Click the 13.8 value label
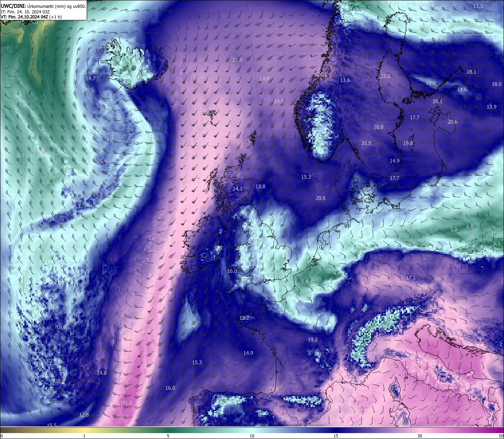 coord(260,186)
